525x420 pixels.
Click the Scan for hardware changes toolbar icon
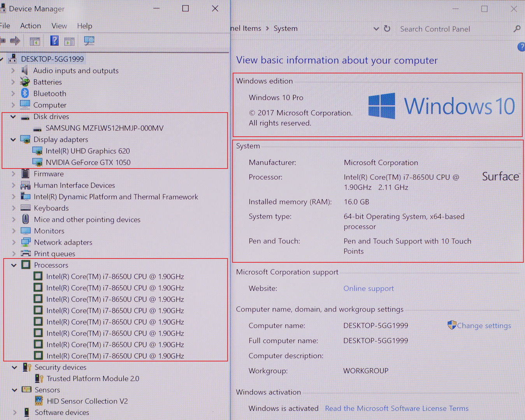[x=89, y=40]
